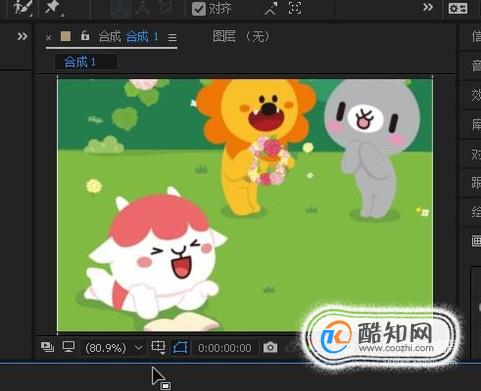481x391 pixels.
Task: Expand the hidden toolbar items chevron
Action: pyautogui.click(x=428, y=7)
